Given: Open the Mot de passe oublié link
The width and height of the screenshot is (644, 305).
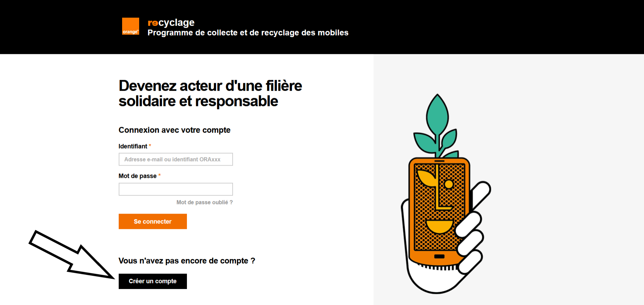Looking at the screenshot, I should (x=204, y=202).
